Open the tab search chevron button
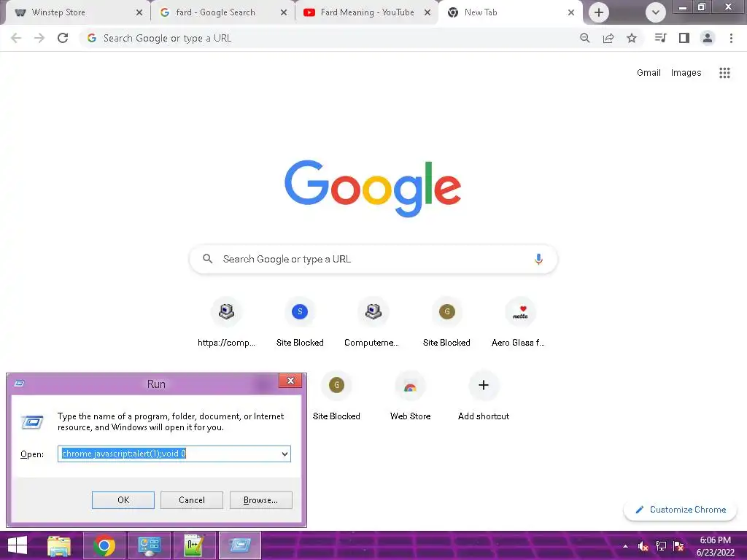747x560 pixels. pyautogui.click(x=656, y=12)
